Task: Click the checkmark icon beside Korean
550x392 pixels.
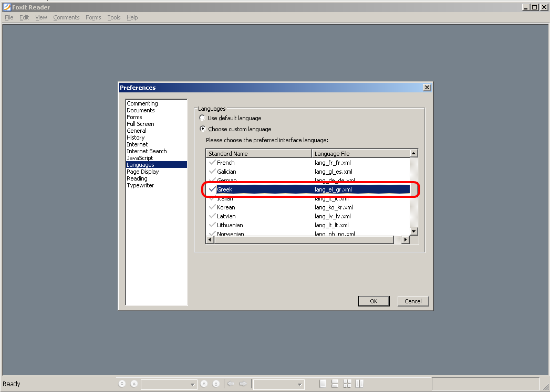Action: click(212, 207)
